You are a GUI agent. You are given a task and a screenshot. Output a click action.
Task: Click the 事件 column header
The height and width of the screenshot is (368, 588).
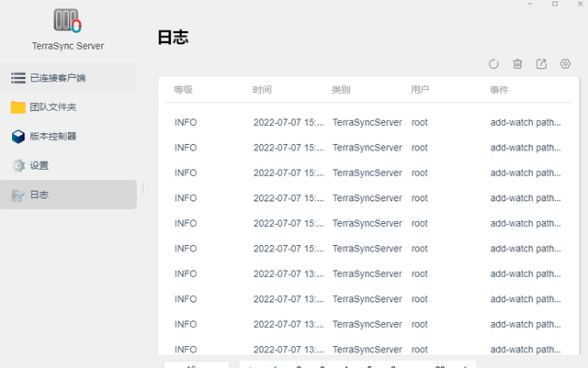click(499, 90)
